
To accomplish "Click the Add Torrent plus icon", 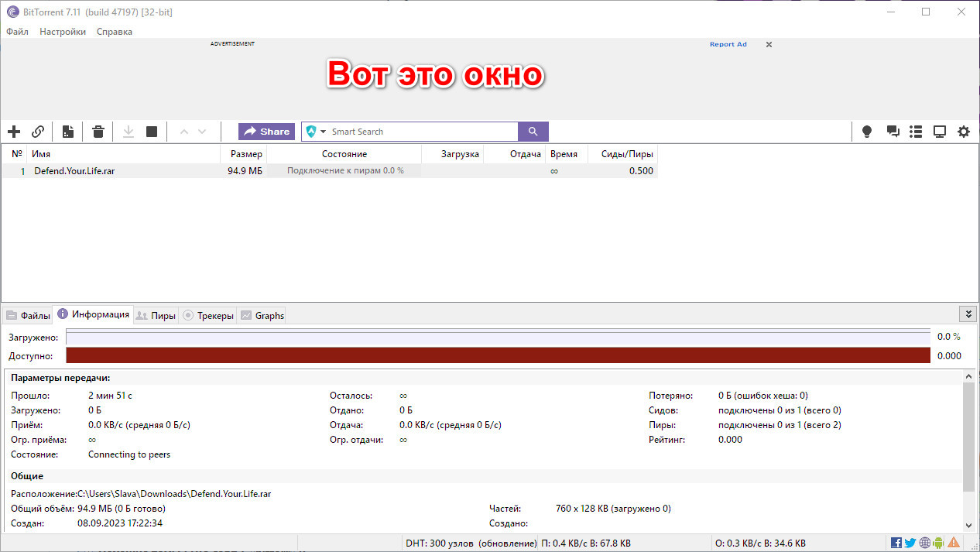I will [x=13, y=132].
